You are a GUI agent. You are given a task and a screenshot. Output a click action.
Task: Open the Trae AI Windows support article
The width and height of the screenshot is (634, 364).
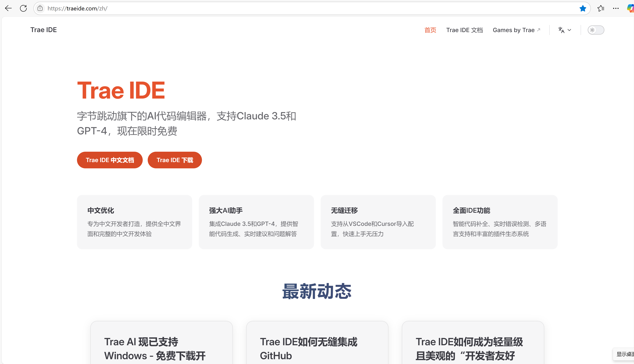pyautogui.click(x=155, y=349)
